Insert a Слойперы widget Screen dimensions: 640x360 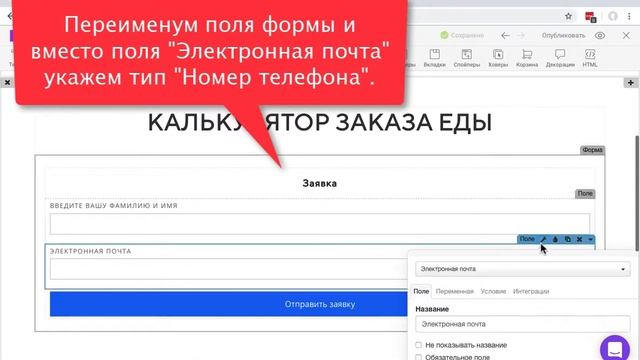point(467,58)
